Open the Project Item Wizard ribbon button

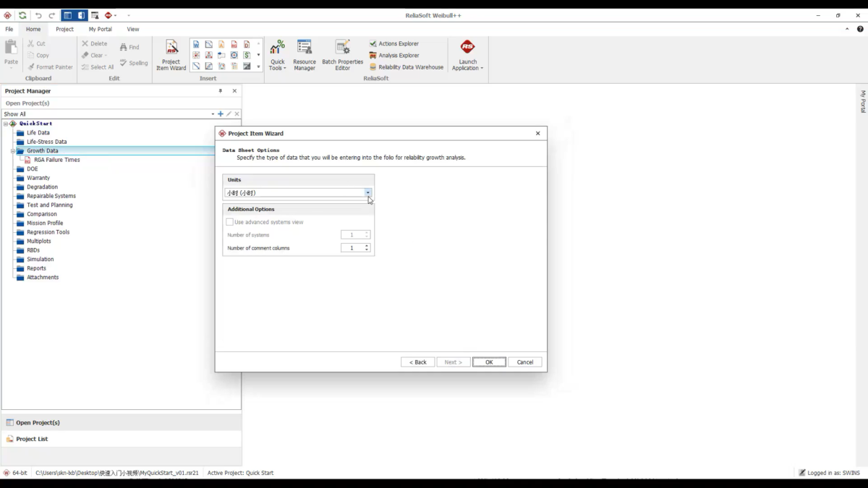[x=171, y=56]
